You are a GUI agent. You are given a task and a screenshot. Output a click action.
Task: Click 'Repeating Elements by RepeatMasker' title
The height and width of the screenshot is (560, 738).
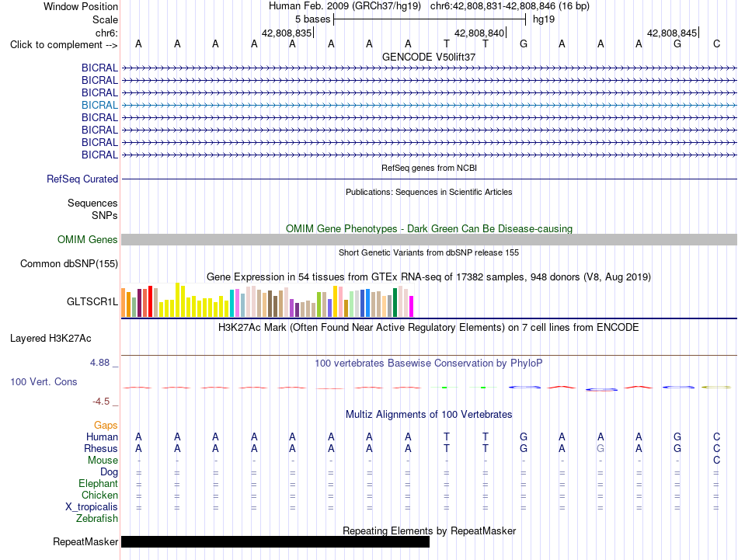(429, 530)
